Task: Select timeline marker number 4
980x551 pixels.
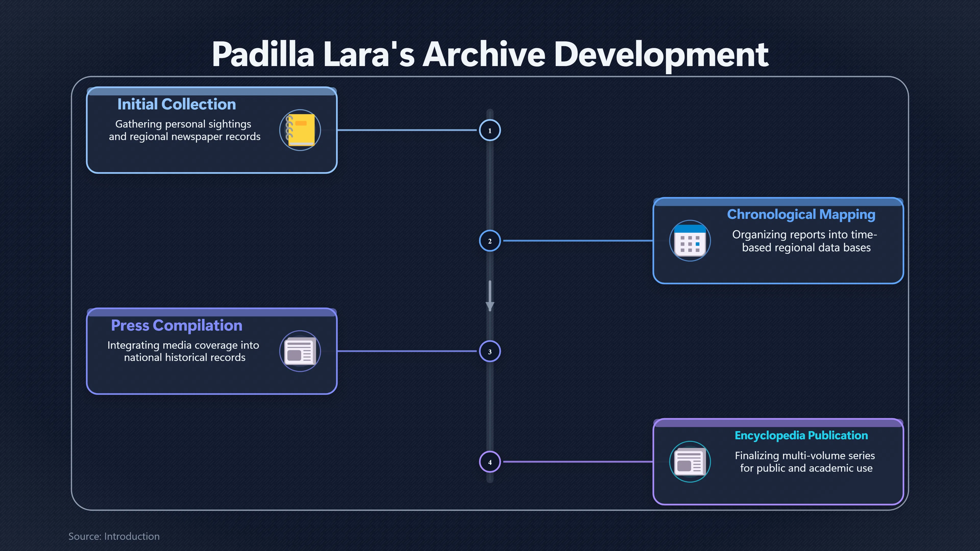Action: (x=490, y=462)
